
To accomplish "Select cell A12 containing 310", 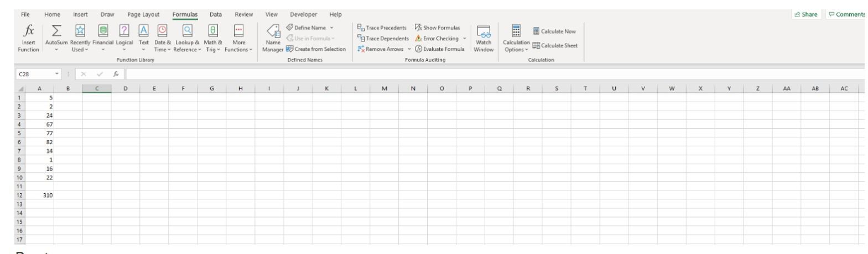I will (x=40, y=195).
